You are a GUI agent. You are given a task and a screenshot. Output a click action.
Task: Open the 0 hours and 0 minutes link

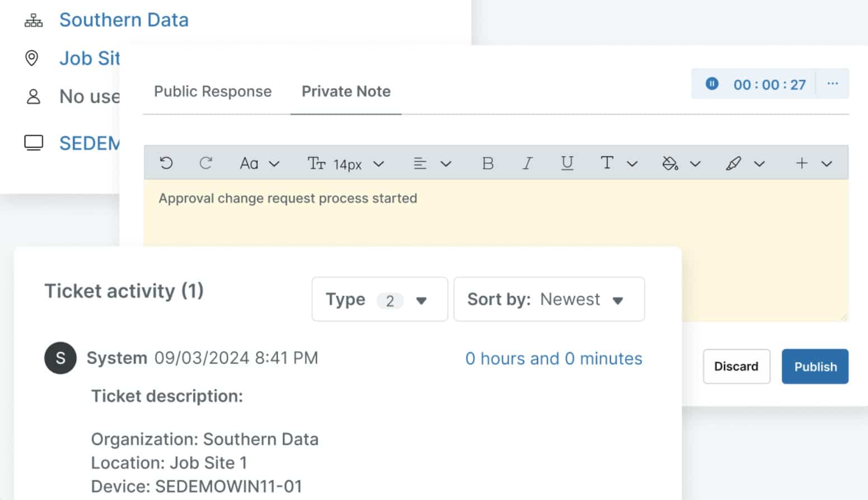tap(554, 359)
